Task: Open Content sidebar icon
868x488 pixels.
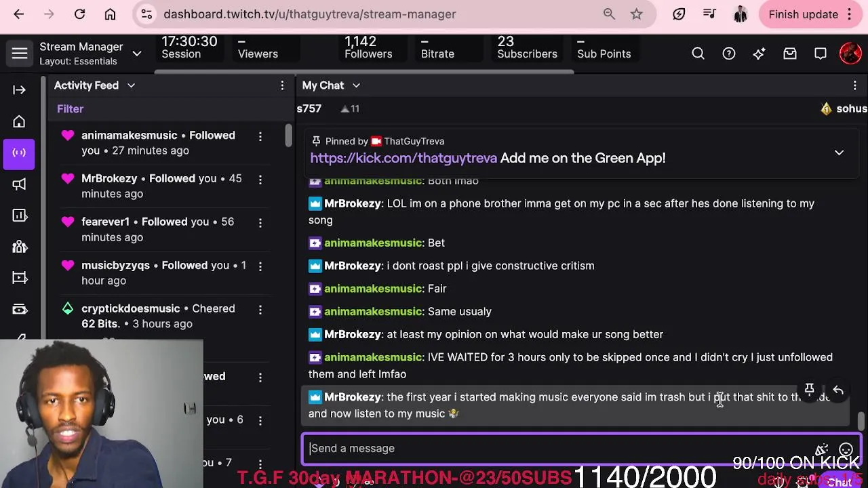Action: pyautogui.click(x=19, y=278)
